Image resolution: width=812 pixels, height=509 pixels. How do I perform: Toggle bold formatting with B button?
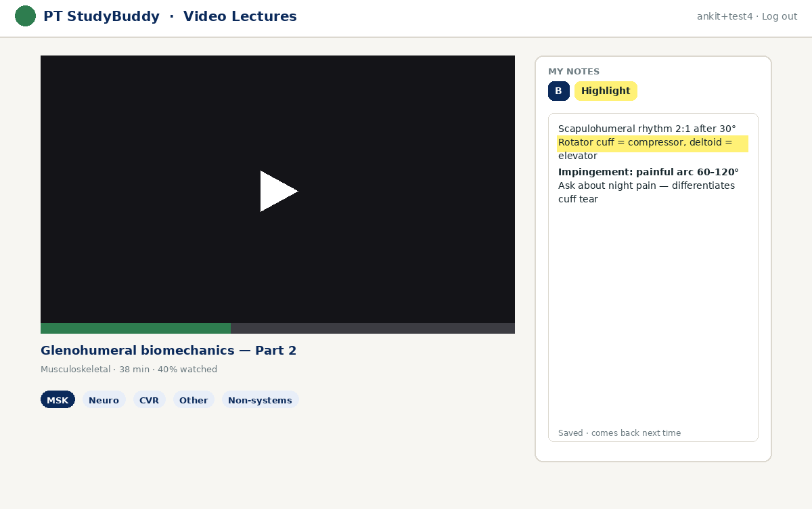[559, 91]
